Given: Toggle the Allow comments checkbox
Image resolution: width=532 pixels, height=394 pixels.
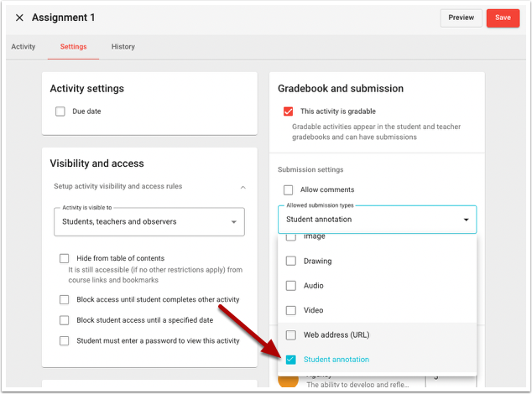Looking at the screenshot, I should tap(289, 190).
